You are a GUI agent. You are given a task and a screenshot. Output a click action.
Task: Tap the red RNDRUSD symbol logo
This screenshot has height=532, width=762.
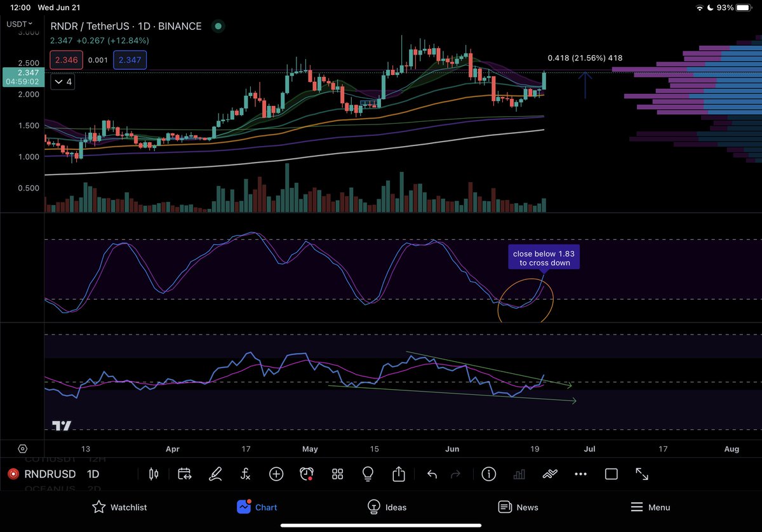12,474
